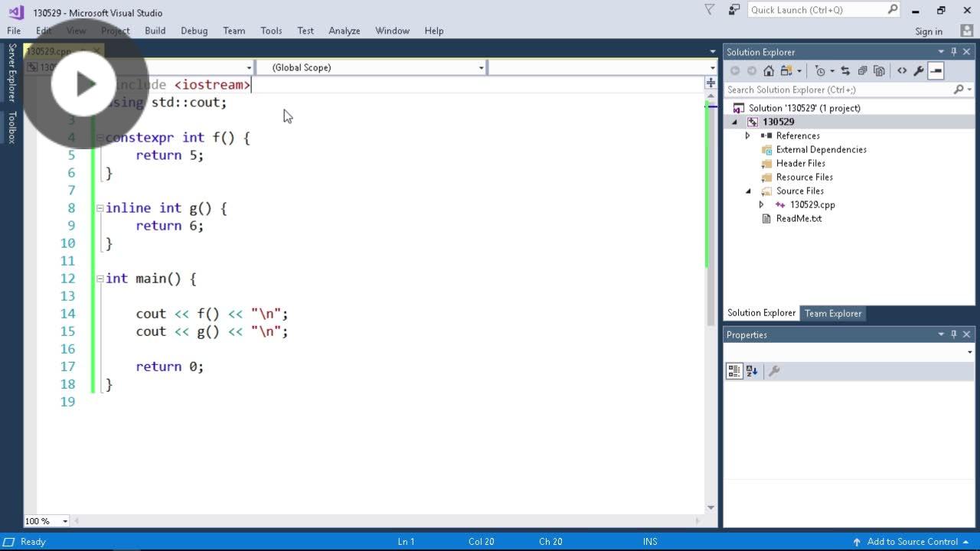Collapse the Source Files folder
The width and height of the screenshot is (980, 551).
748,191
